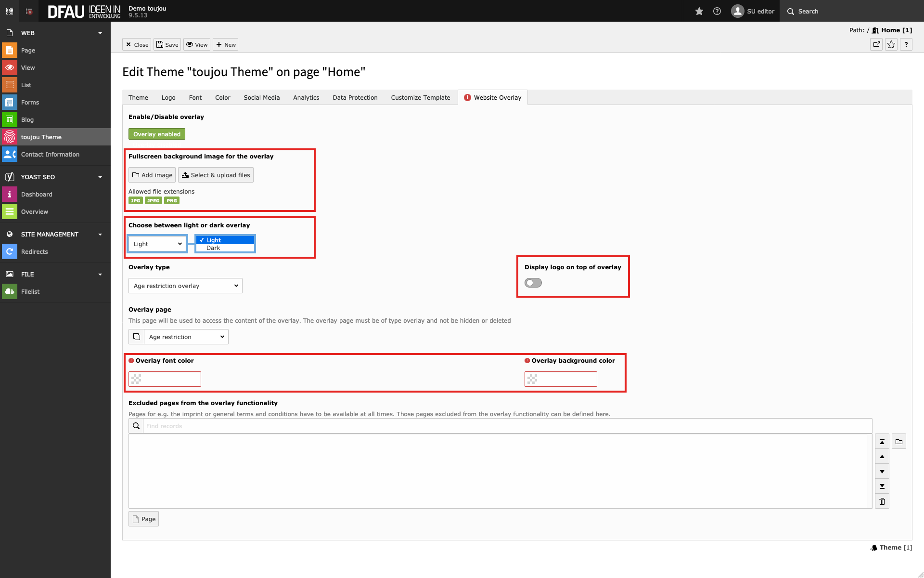Open help question mark in top bar
Screen dimensions: 924x578
coord(717,11)
